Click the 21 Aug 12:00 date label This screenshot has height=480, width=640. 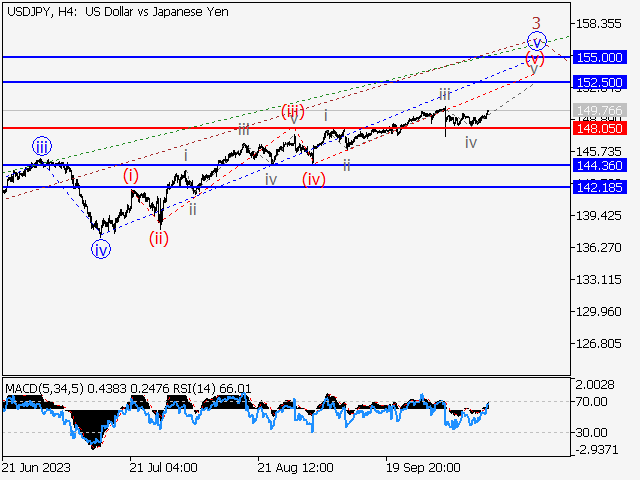[296, 467]
